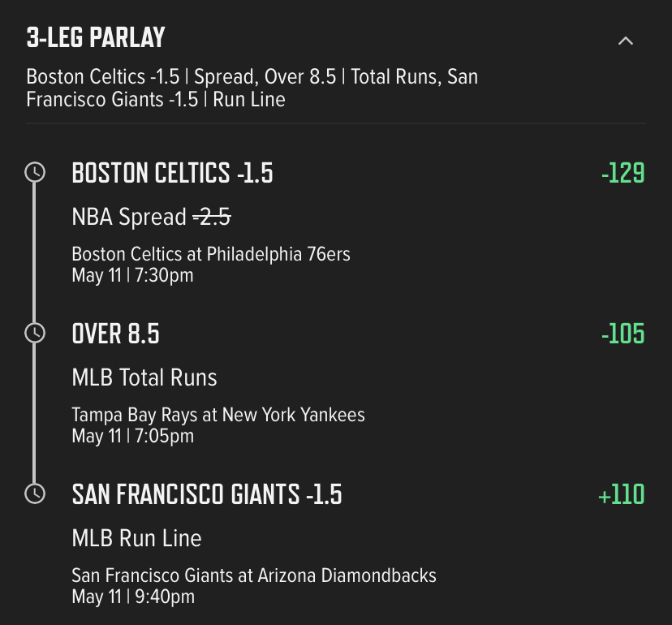Open the Boston Celtics -1.5 leg title
The width and height of the screenshot is (672, 625).
[x=172, y=173]
